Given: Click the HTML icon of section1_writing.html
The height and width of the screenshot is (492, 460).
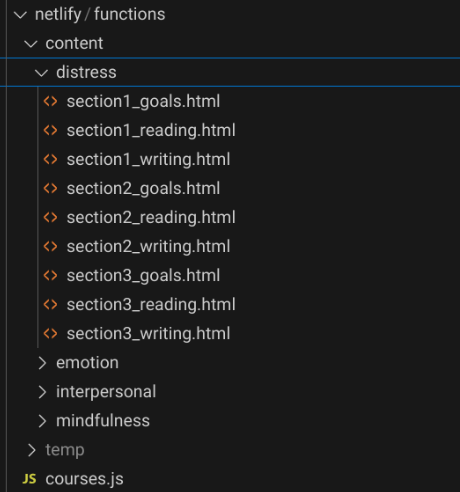Looking at the screenshot, I should click(50, 159).
